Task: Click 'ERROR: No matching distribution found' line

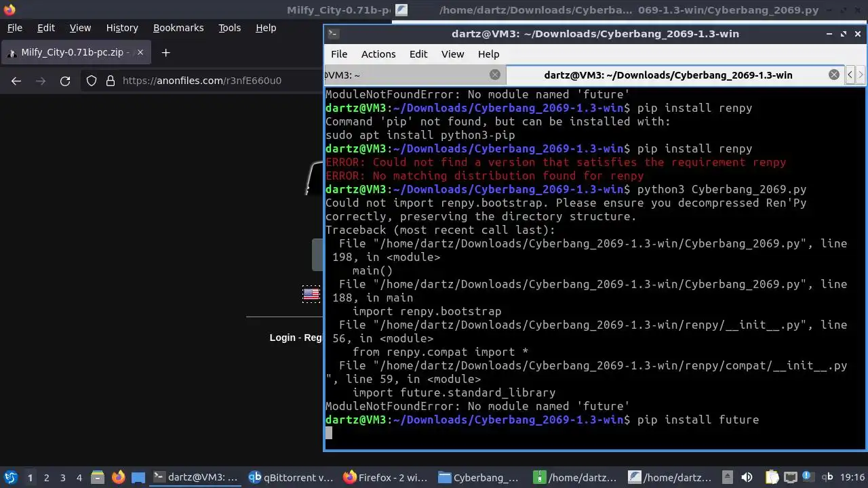Action: 485,176
